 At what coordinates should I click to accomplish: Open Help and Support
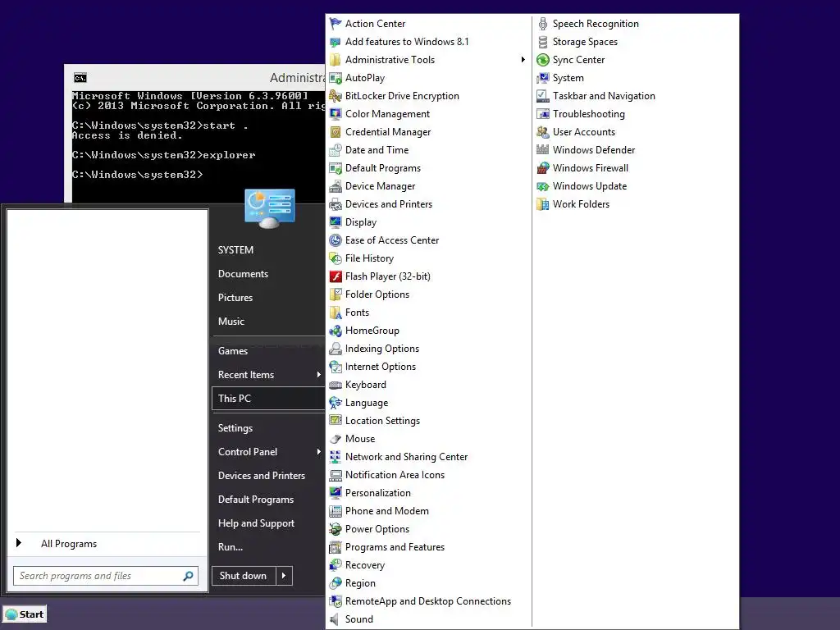point(256,523)
